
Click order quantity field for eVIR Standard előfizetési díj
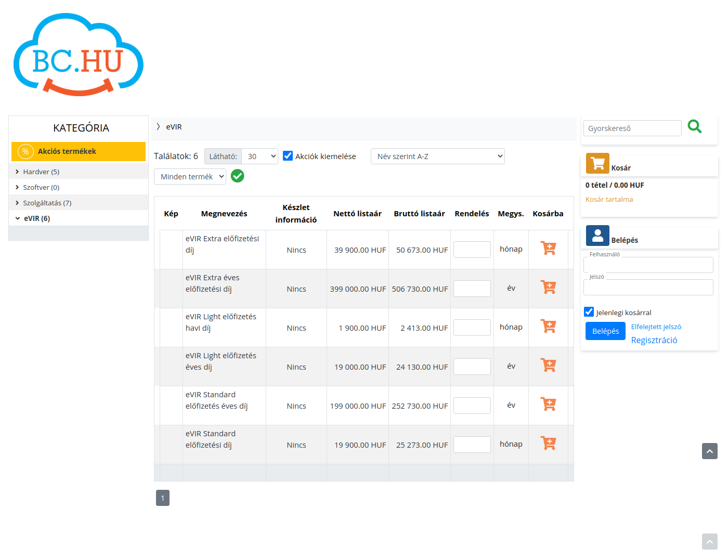pos(472,445)
